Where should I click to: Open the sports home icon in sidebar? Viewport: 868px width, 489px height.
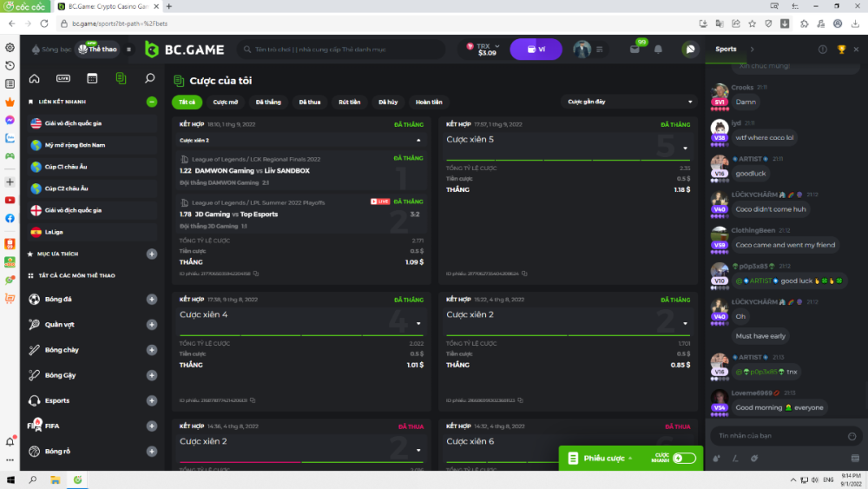[x=34, y=78]
